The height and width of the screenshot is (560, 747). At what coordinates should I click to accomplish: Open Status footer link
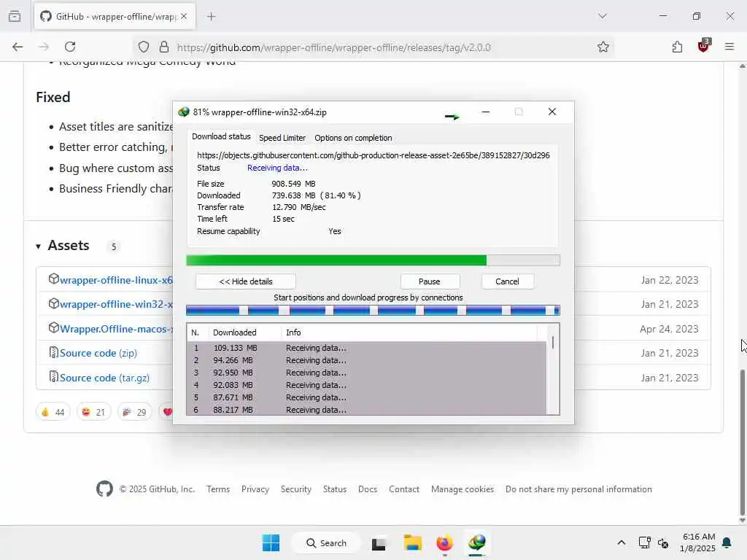(334, 489)
